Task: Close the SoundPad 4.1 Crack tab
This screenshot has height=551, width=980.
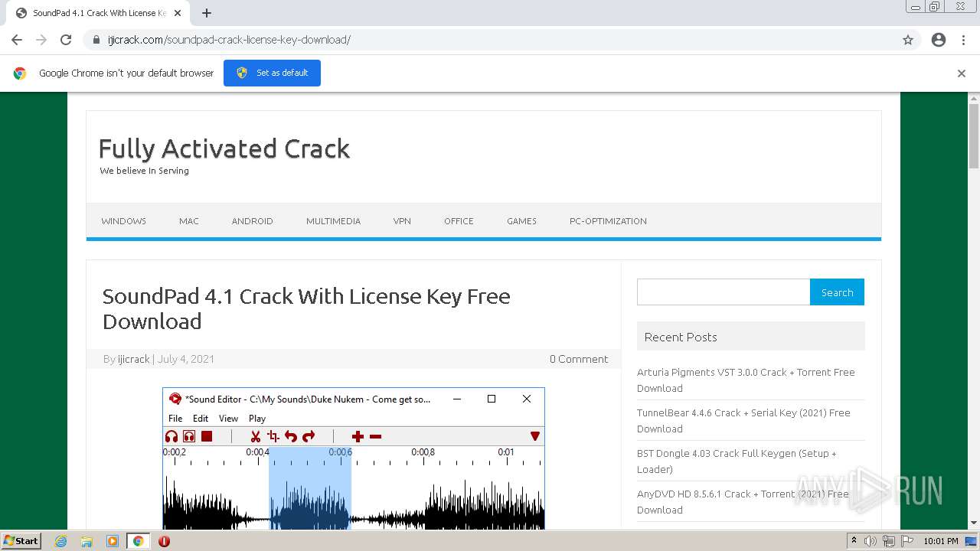Action: pos(178,13)
